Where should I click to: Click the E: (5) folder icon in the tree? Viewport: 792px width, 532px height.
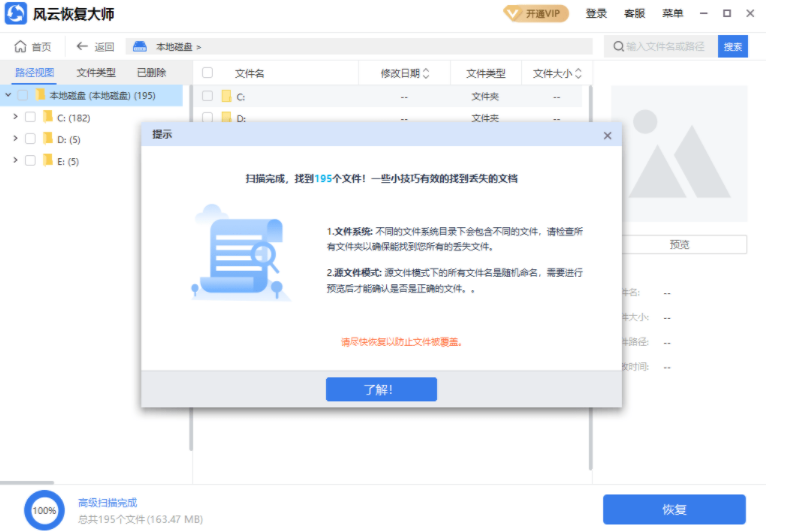coord(48,160)
